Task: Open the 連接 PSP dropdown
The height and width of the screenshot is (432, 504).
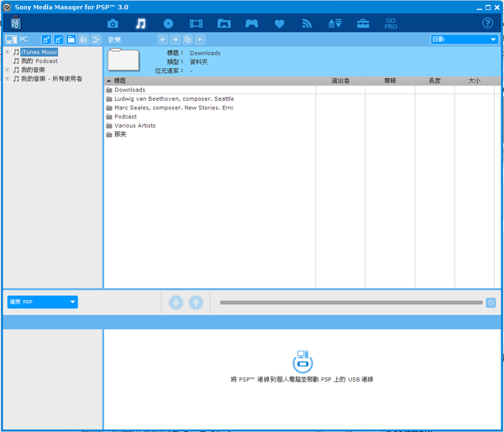Action: [x=43, y=302]
